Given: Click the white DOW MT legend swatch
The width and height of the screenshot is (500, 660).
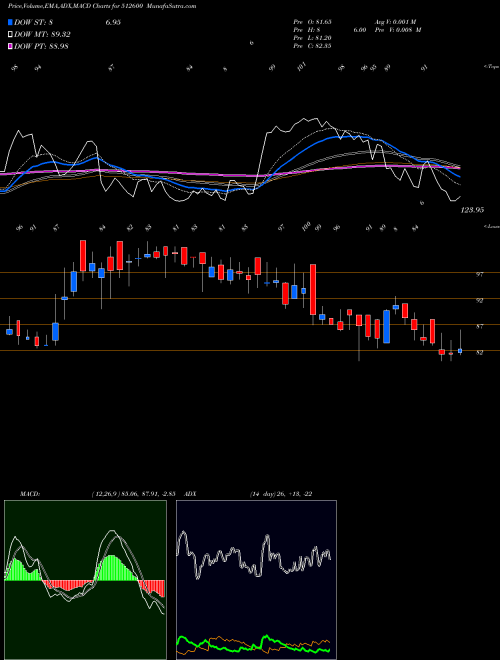Looking at the screenshot, I should 10,35.
